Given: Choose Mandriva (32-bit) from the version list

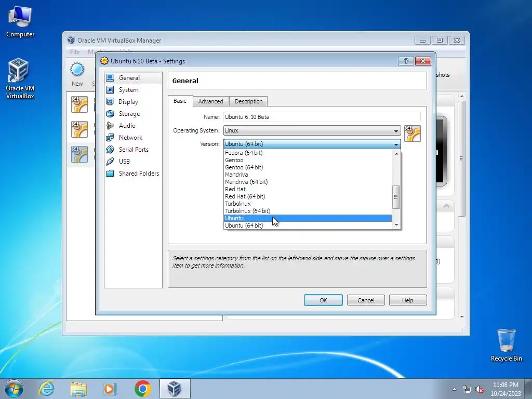Looking at the screenshot, I should tap(308, 175).
